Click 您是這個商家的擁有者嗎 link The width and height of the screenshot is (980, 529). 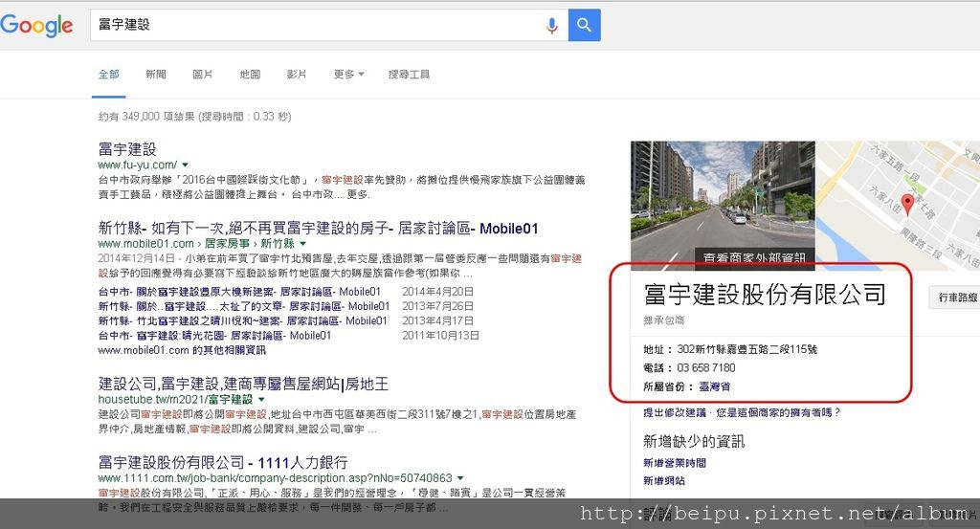pos(778,413)
